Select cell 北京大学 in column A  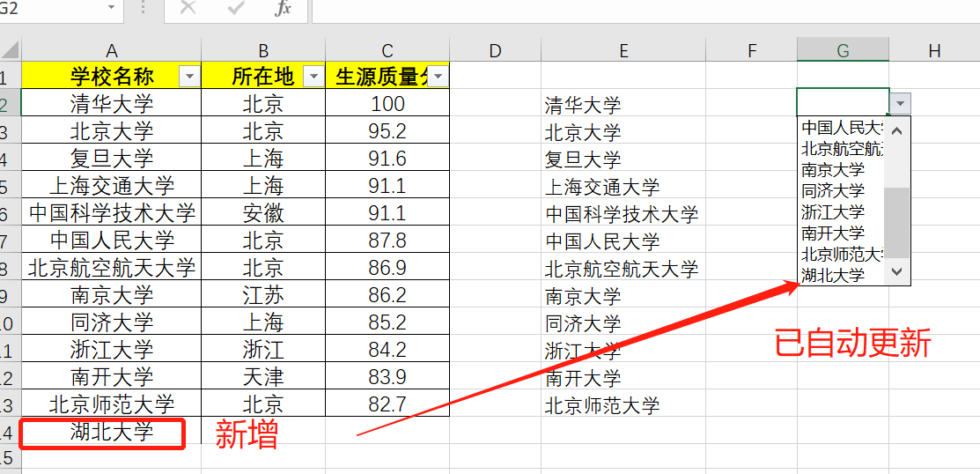pyautogui.click(x=111, y=130)
